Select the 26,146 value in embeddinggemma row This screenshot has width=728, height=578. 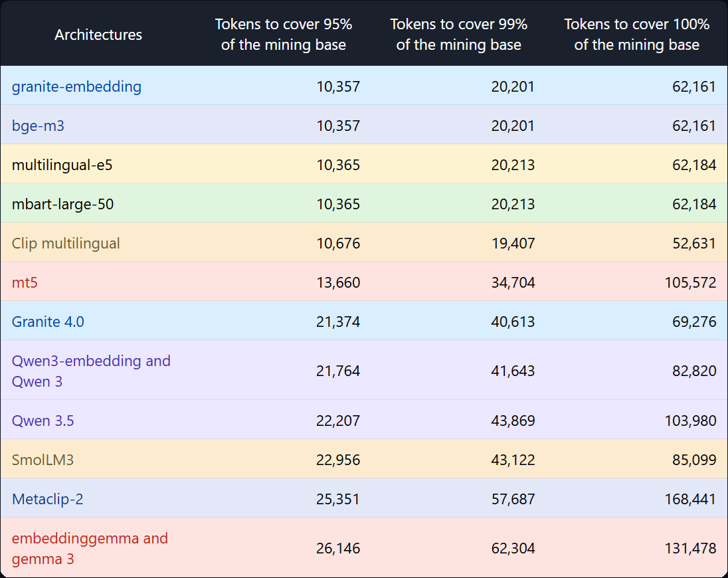[338, 548]
